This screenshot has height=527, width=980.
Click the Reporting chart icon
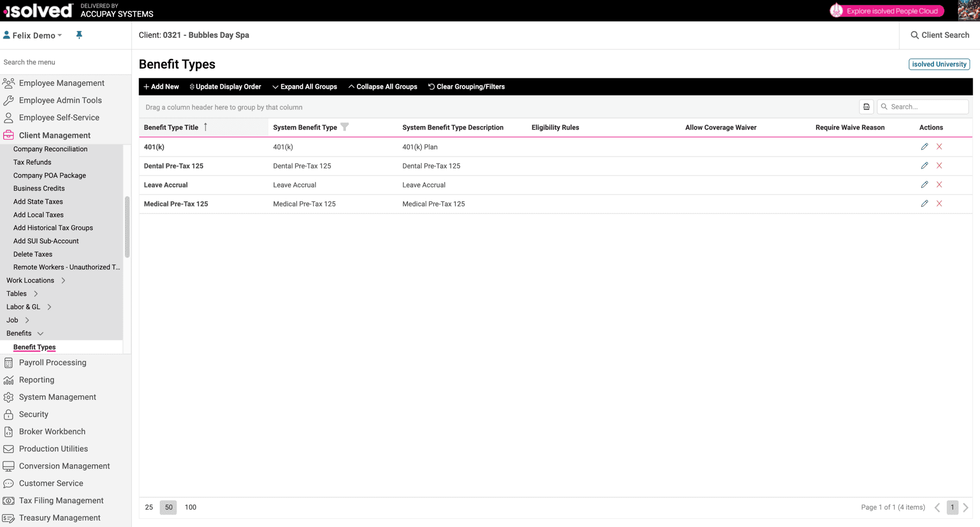tap(8, 380)
